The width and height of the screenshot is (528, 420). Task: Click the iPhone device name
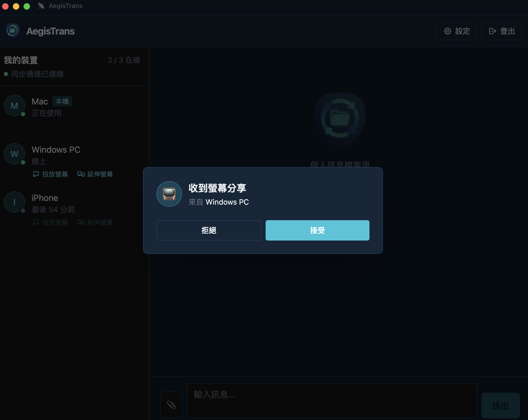pos(45,198)
